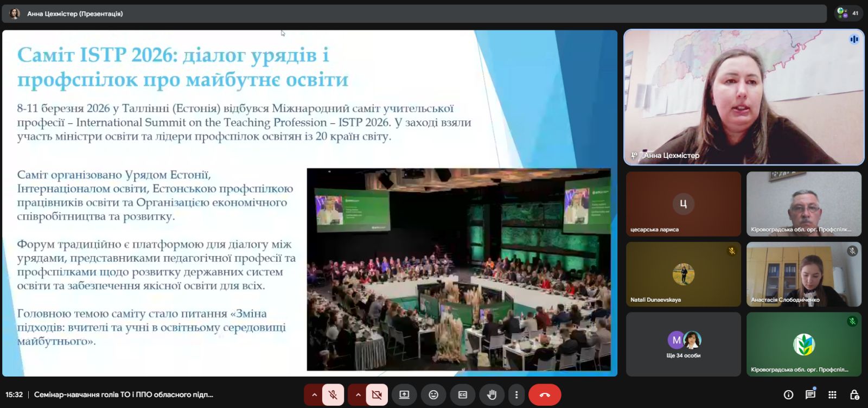
Task: Open the chat panel
Action: click(810, 394)
